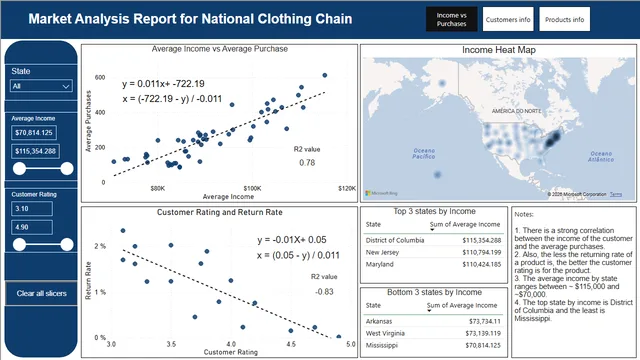Edit the minimum Customer Rating field 3.10
The height and width of the screenshot is (360, 640).
pos(32,209)
